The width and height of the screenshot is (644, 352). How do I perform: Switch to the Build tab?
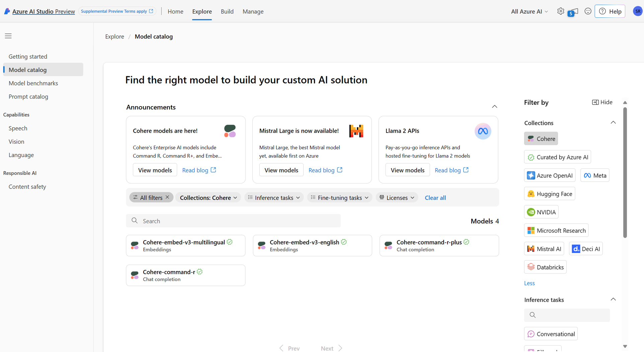[227, 11]
